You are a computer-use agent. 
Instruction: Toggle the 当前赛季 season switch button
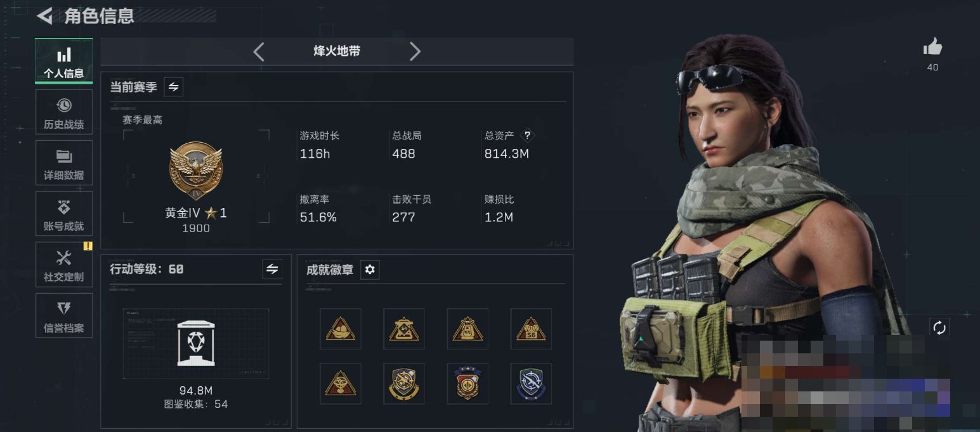(x=173, y=88)
